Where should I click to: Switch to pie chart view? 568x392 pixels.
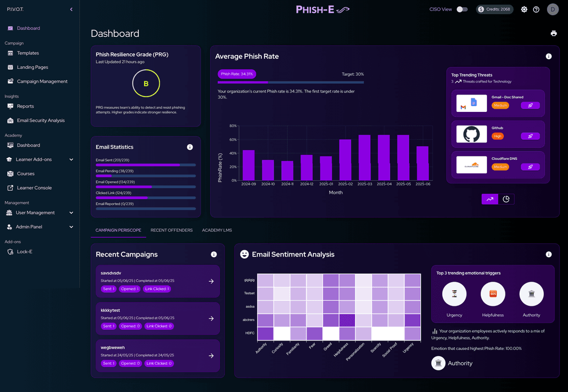[506, 199]
